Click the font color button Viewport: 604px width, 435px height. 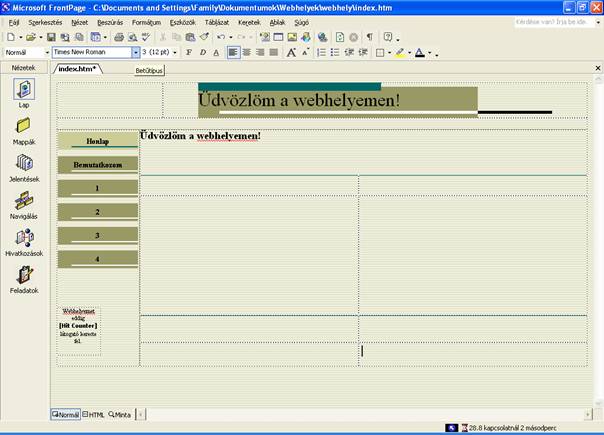point(419,52)
